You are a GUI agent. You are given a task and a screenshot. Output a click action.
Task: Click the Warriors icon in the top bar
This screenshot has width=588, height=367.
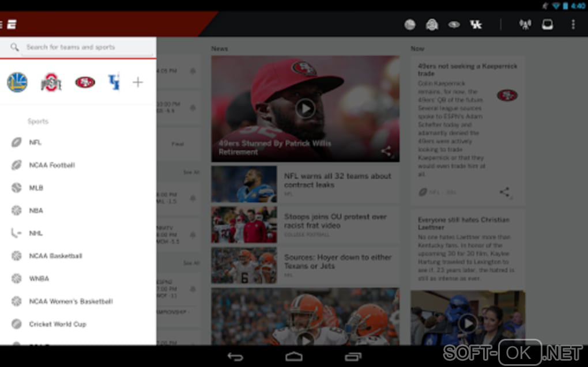[410, 25]
